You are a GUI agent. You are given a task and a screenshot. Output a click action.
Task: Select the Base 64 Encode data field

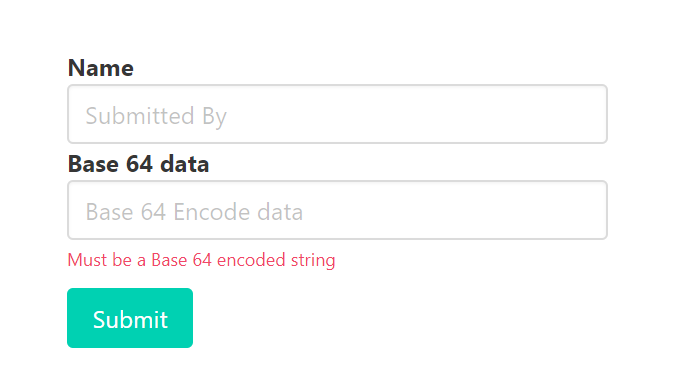pos(337,210)
